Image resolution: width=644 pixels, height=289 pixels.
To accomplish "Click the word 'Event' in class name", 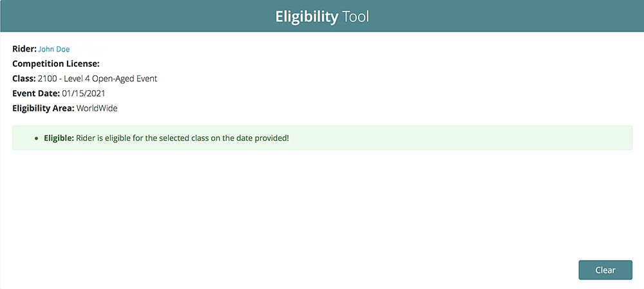I will (146, 79).
